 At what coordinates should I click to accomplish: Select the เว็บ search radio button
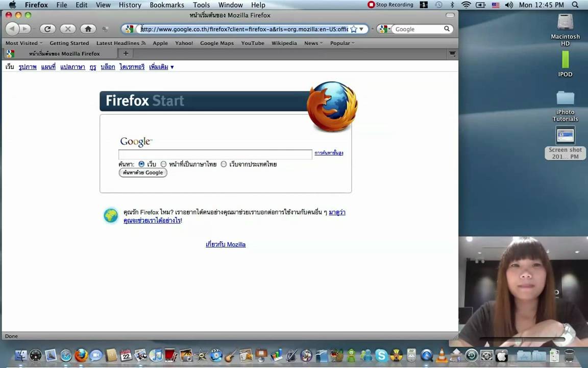click(141, 164)
